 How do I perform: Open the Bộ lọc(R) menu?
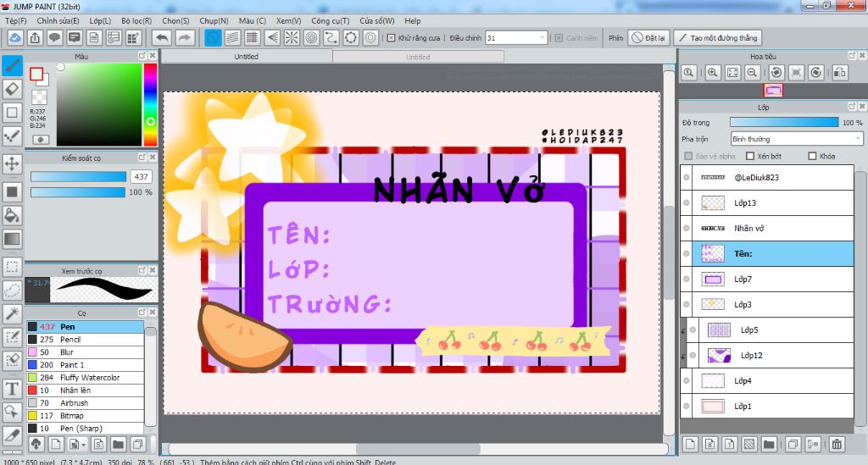pyautogui.click(x=136, y=20)
